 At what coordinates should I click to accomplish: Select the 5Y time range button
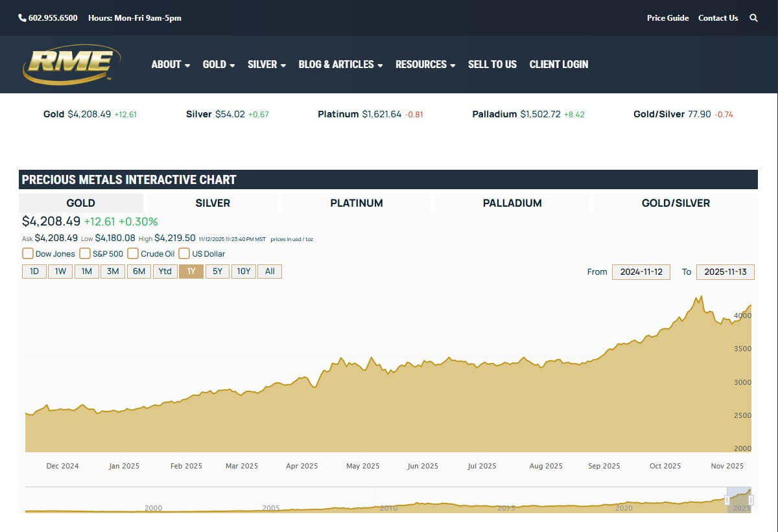[x=217, y=272]
